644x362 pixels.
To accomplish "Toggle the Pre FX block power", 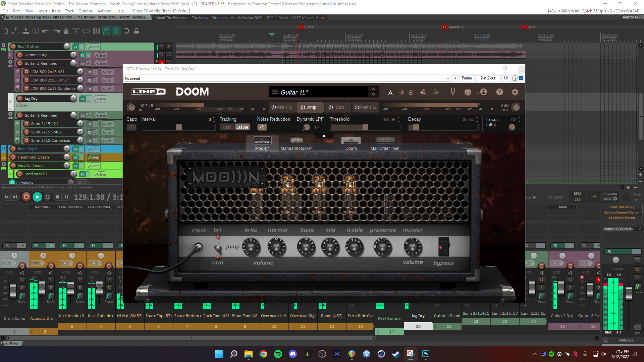I will 274,107.
